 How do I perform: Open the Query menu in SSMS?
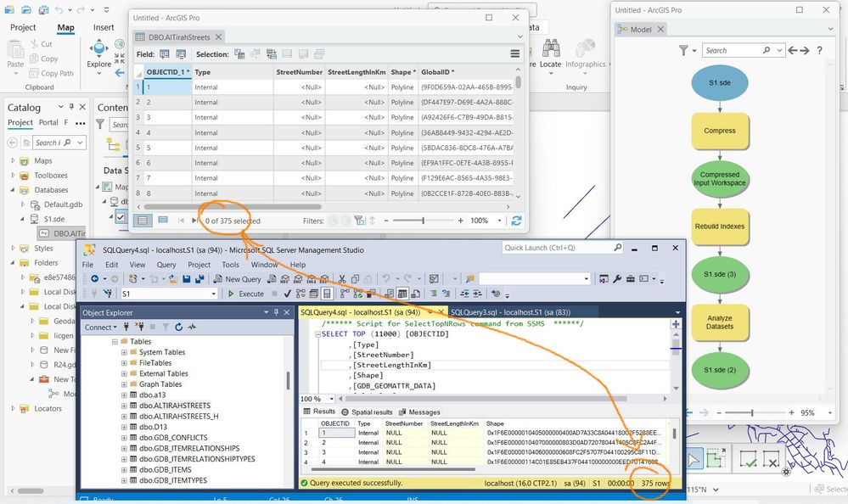coord(166,265)
